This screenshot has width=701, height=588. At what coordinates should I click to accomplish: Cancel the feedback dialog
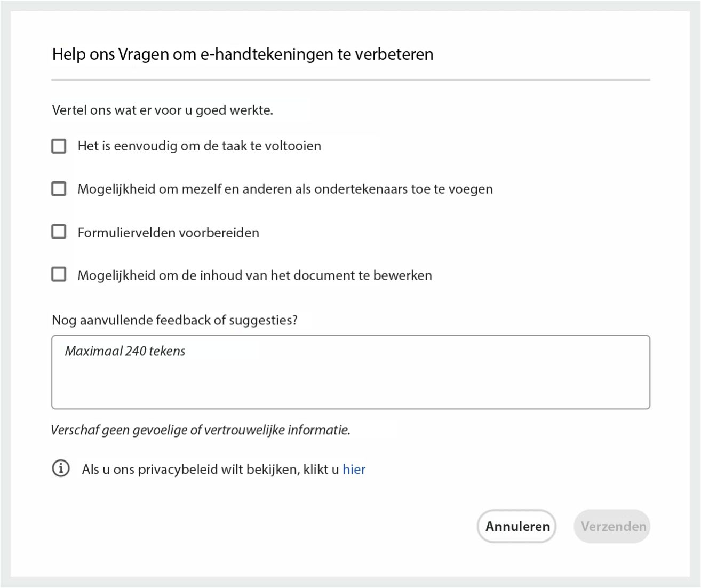(x=516, y=526)
